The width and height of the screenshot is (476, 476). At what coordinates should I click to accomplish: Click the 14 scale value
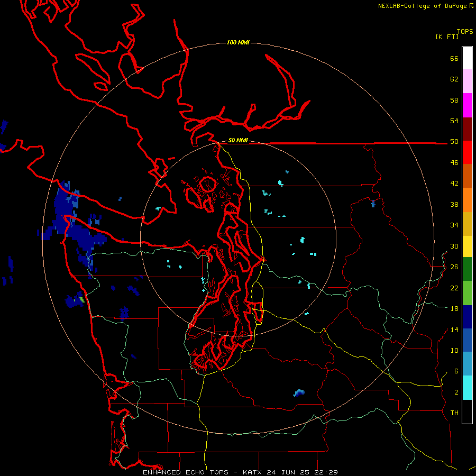coord(454,329)
